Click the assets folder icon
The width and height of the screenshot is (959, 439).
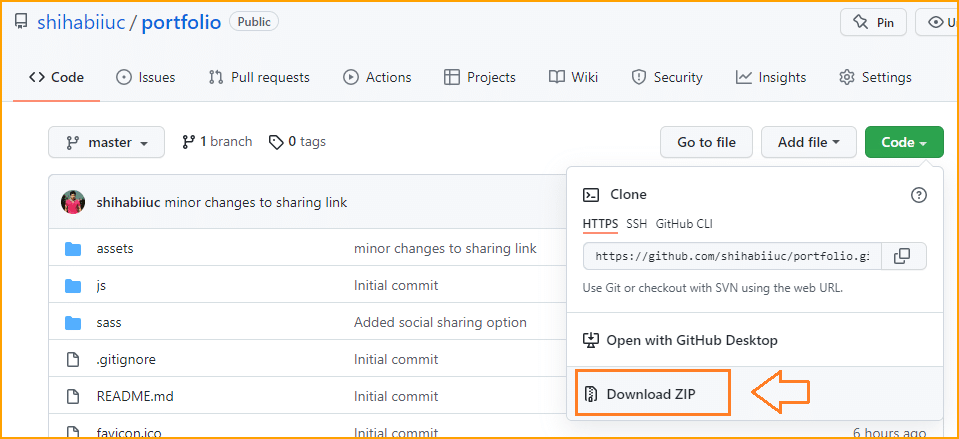point(73,249)
